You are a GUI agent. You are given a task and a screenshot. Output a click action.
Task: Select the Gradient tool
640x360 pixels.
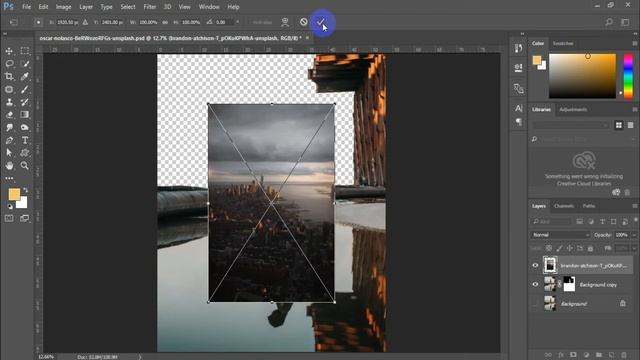(25, 115)
